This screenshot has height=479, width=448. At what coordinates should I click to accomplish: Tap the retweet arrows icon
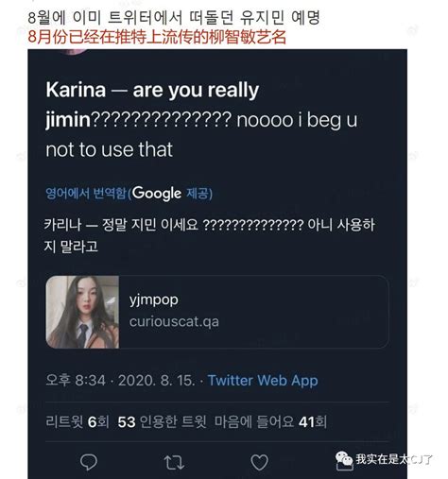[174, 462]
